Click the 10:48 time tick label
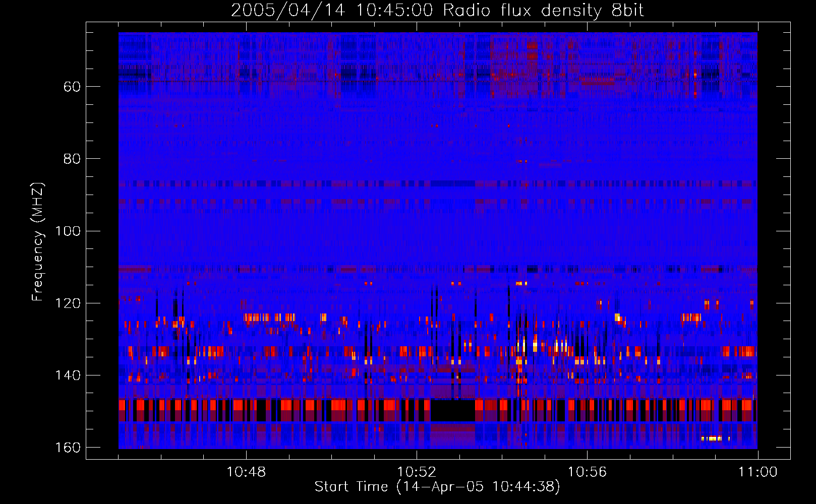The image size is (816, 504). coord(246,472)
